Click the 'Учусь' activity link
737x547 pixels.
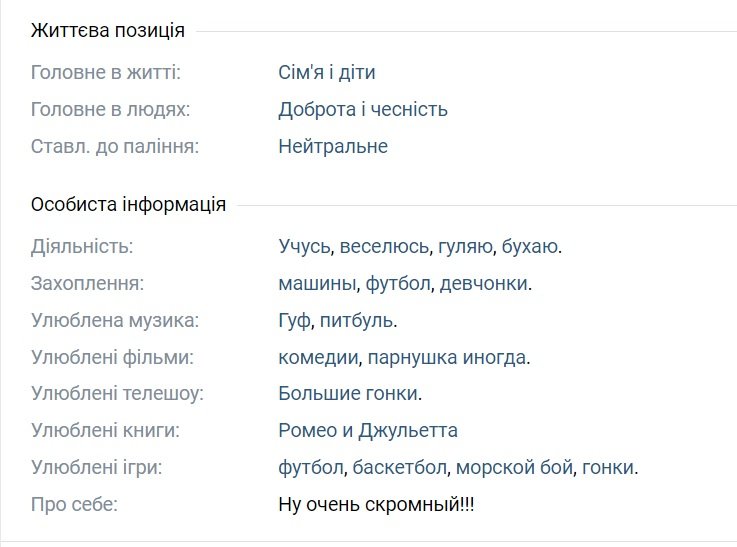click(x=304, y=246)
